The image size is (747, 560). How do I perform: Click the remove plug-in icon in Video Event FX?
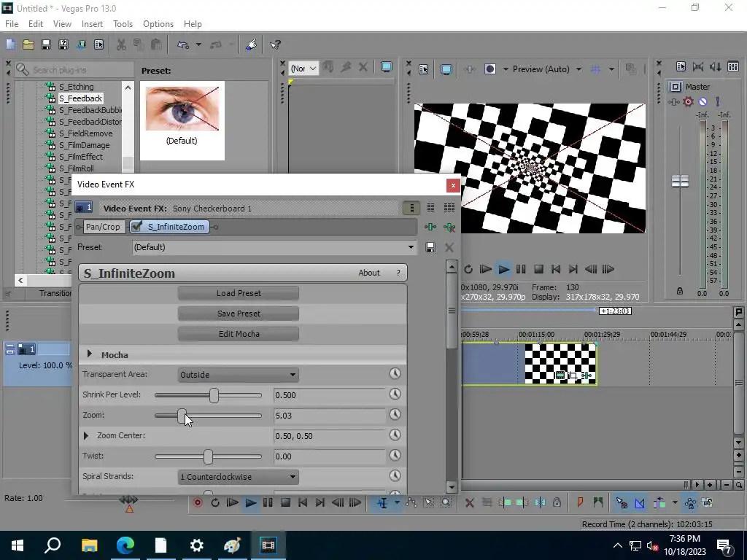click(449, 227)
